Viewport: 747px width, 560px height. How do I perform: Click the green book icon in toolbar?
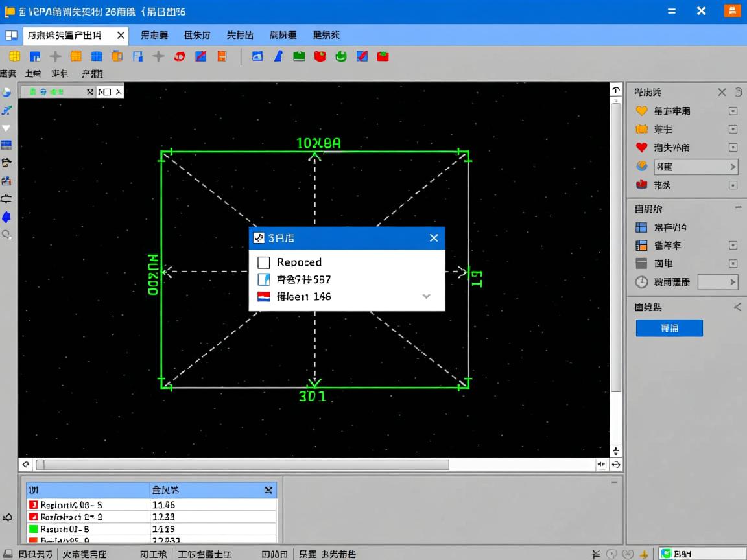299,56
